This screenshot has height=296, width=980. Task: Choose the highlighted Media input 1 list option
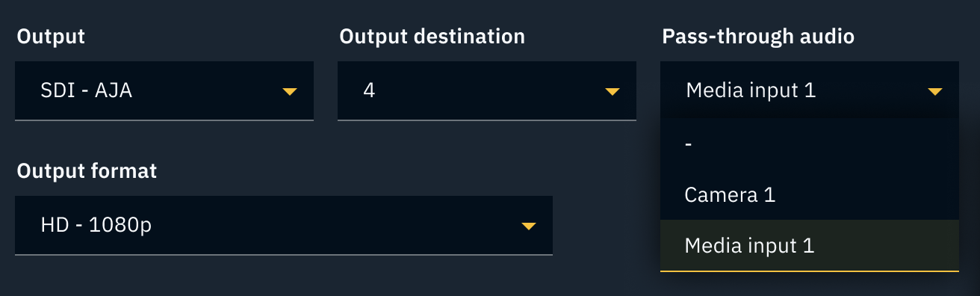tap(810, 245)
